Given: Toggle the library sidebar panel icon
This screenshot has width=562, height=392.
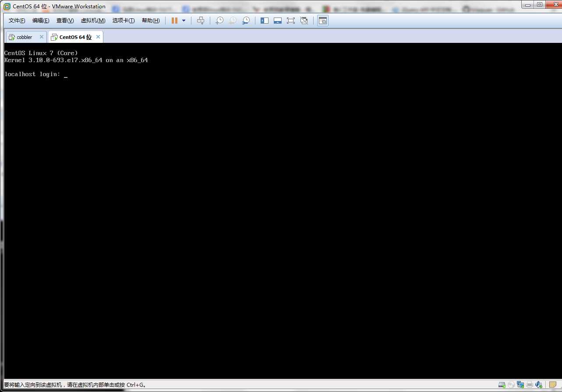Looking at the screenshot, I should [265, 21].
